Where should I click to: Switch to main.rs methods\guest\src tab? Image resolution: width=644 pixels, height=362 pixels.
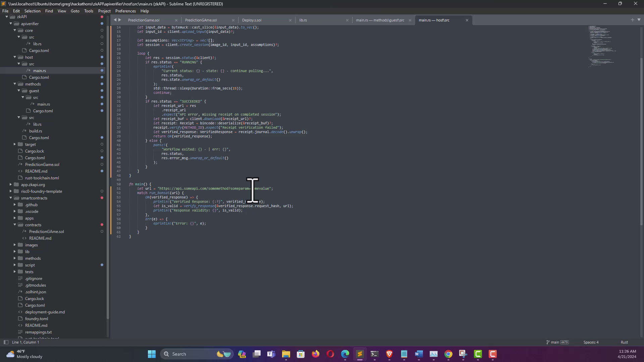pos(380,20)
